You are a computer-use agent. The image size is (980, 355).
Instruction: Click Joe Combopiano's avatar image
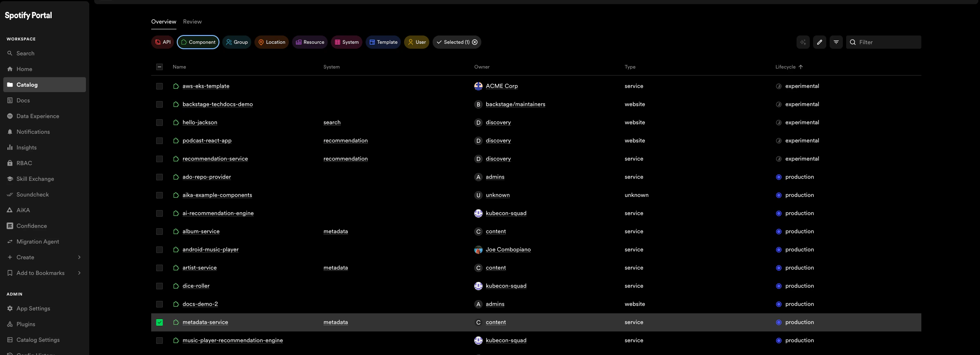[x=478, y=249]
